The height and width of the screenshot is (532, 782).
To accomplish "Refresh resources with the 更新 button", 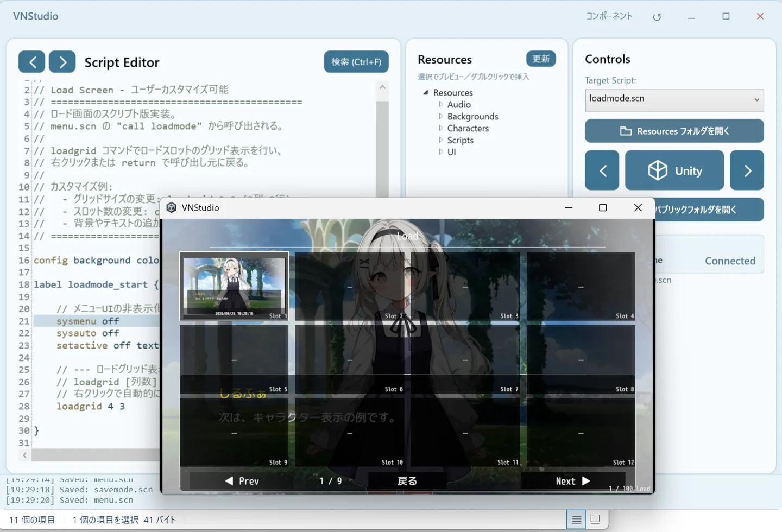I will click(541, 59).
